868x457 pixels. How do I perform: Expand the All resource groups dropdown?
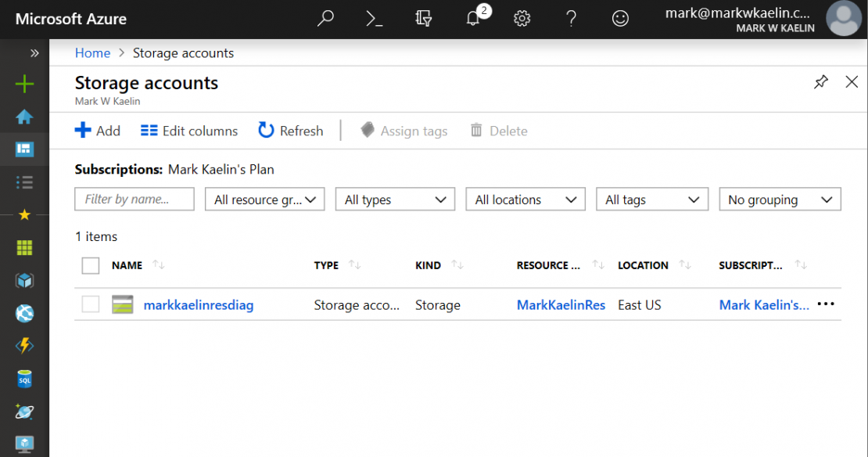point(264,200)
